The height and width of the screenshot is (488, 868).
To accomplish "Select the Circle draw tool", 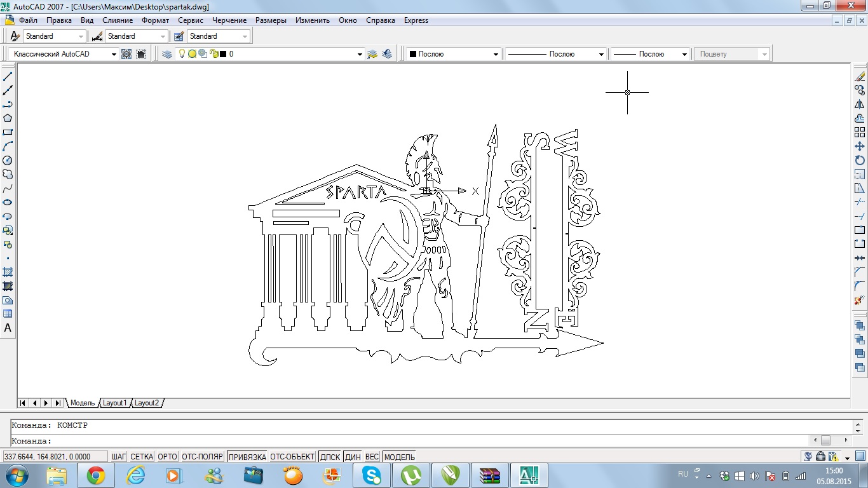I will point(8,160).
